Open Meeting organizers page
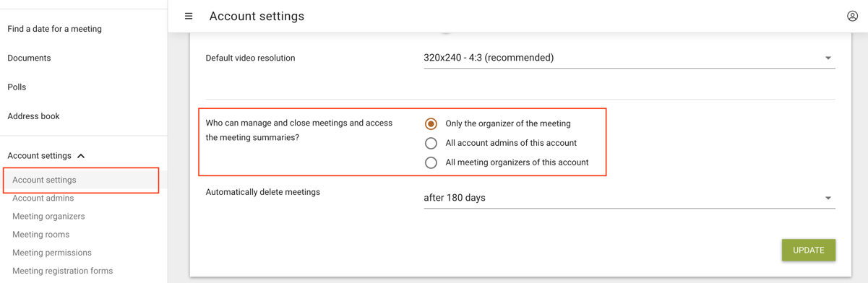Viewport: 868px width, 283px height. click(x=48, y=216)
